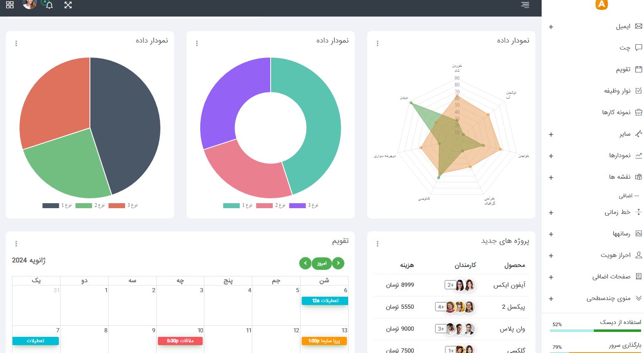Click the امروز button in calendar
Viewport: 644px width, 353px height.
click(322, 263)
